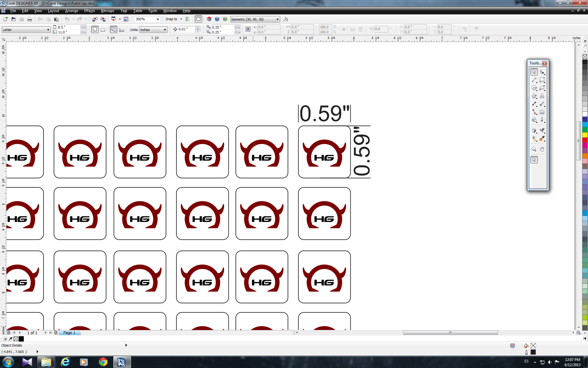Open the Bitmaps menu

click(107, 11)
